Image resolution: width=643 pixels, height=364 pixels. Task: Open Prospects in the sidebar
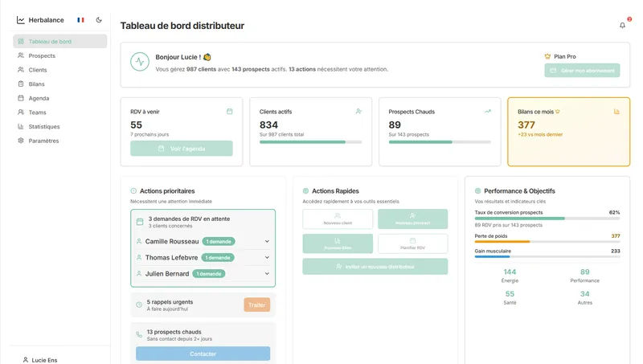click(42, 55)
